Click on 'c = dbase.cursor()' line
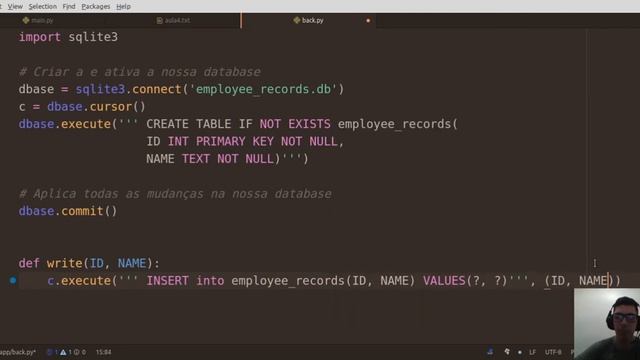 point(82,107)
